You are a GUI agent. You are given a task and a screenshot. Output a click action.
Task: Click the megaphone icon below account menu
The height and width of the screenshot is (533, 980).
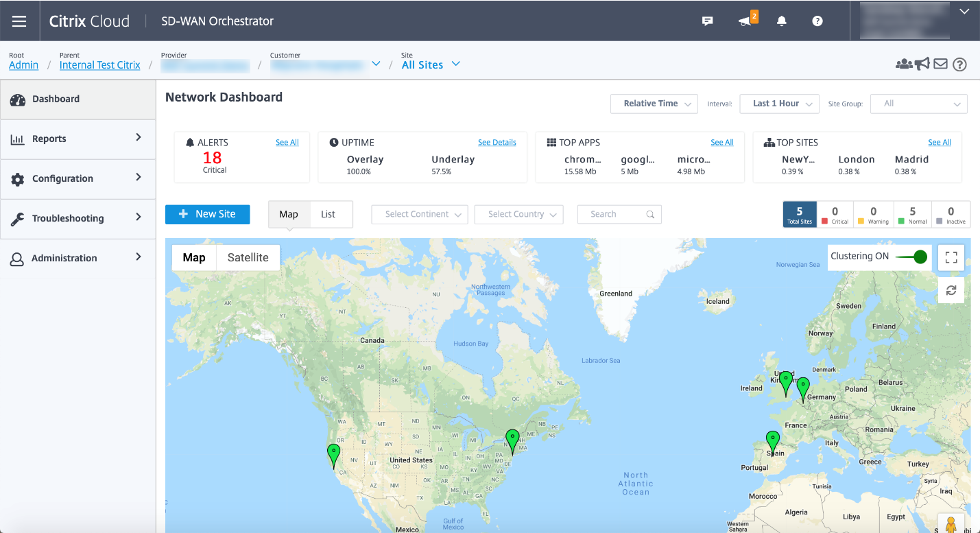tap(922, 64)
